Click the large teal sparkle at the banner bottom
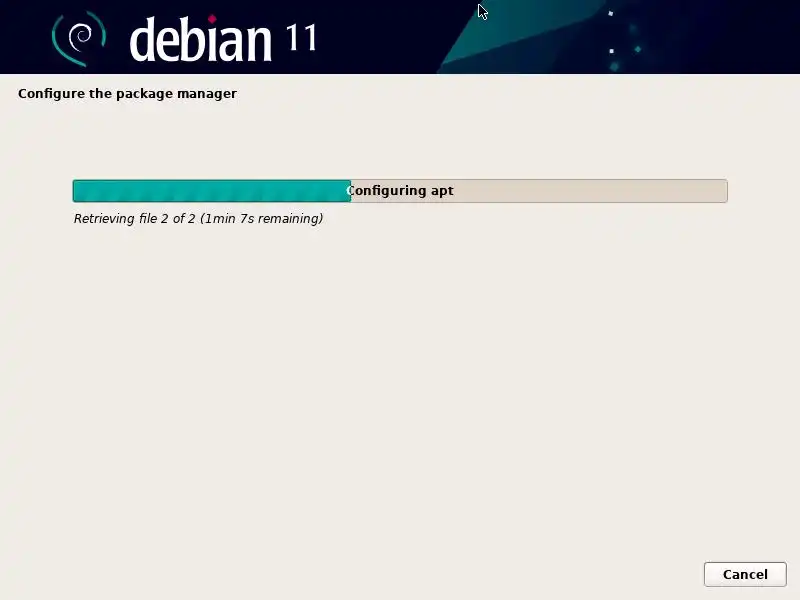Screen dimensions: 800x600 [x=614, y=66]
